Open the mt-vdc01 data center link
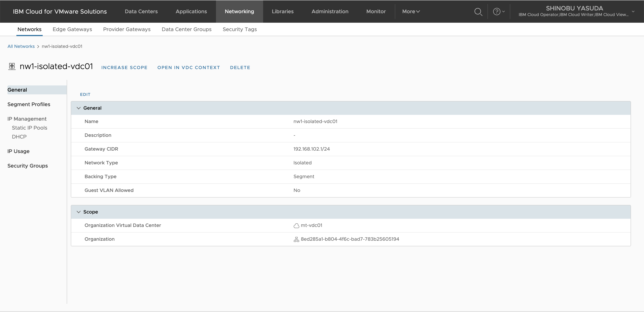Image resolution: width=644 pixels, height=312 pixels. tap(311, 225)
